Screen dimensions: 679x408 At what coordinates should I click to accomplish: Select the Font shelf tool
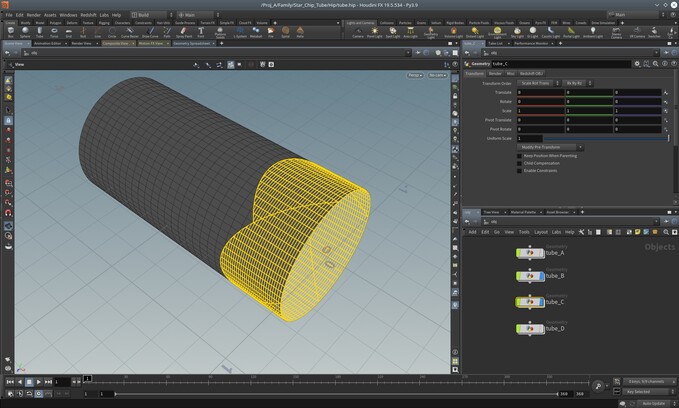[x=201, y=32]
